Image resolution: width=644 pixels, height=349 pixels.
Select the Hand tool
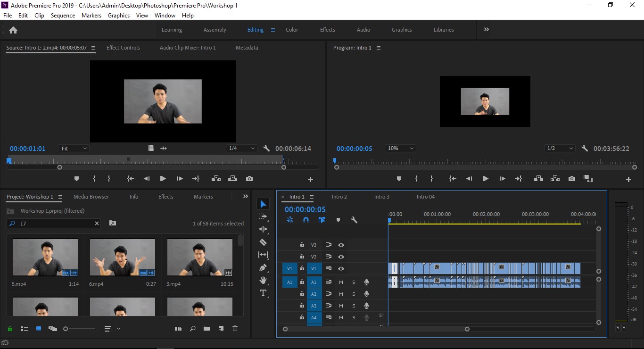click(x=263, y=280)
